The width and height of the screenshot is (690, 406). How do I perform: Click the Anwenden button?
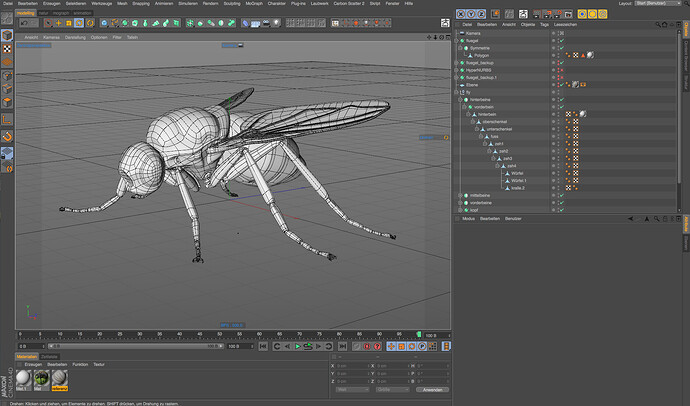(432, 390)
